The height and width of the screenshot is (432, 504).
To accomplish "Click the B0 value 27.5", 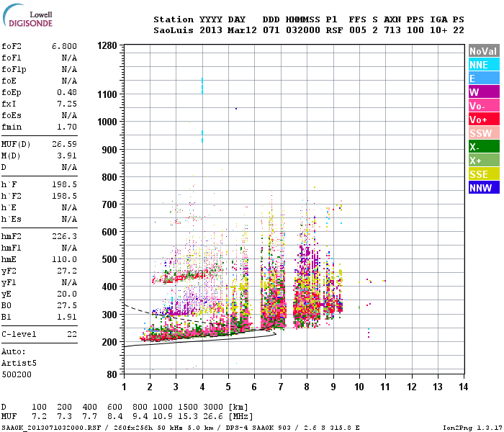I will click(x=67, y=305).
